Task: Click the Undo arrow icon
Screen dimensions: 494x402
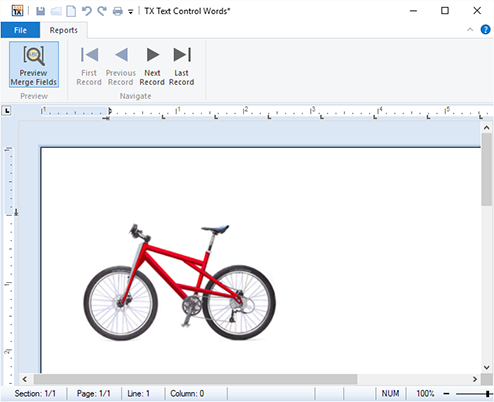Action: [87, 11]
